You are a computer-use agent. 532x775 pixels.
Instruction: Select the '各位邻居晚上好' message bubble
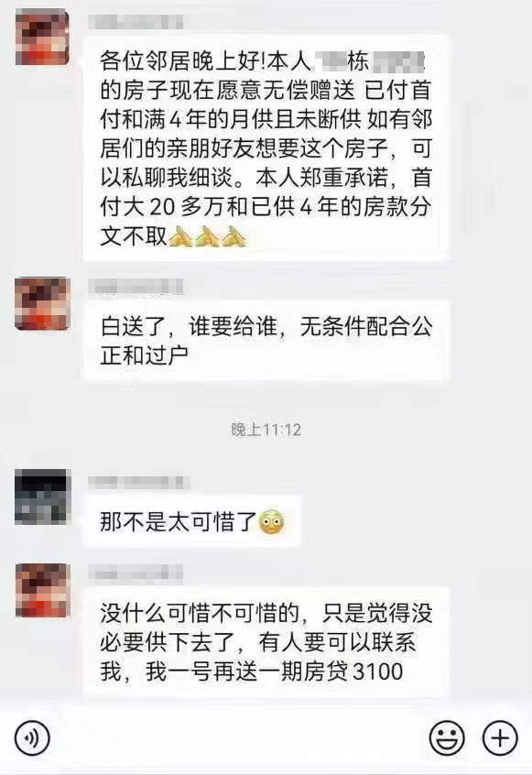point(266,148)
